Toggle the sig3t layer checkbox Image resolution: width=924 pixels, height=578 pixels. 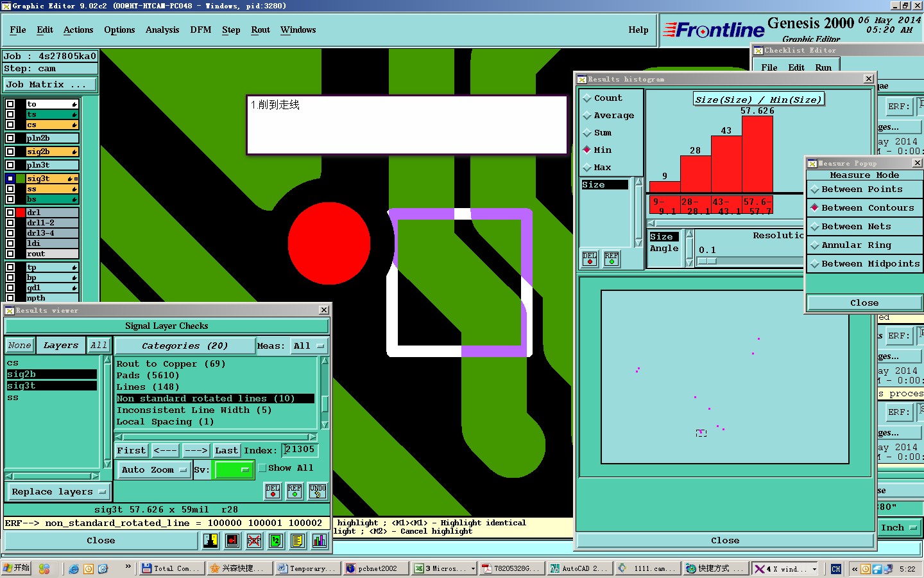[x=10, y=179]
